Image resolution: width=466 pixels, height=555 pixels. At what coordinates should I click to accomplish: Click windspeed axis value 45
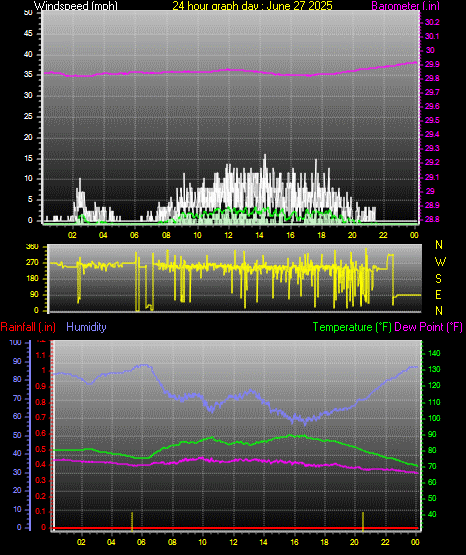(28, 34)
